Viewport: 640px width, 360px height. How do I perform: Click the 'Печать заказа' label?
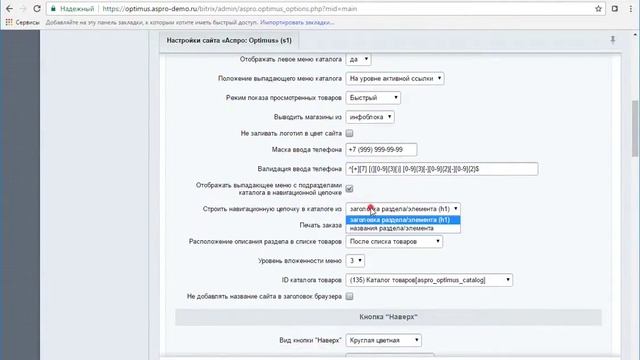(x=320, y=225)
